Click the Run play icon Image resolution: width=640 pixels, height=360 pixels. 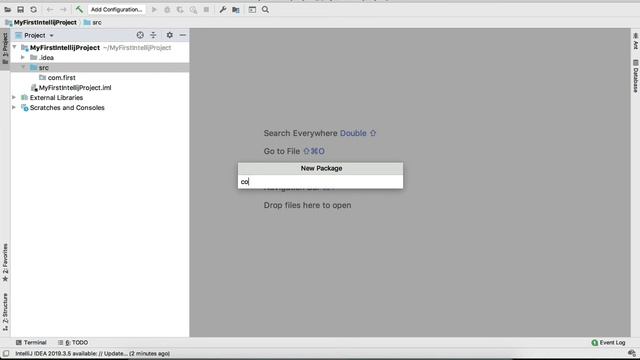coord(154,9)
